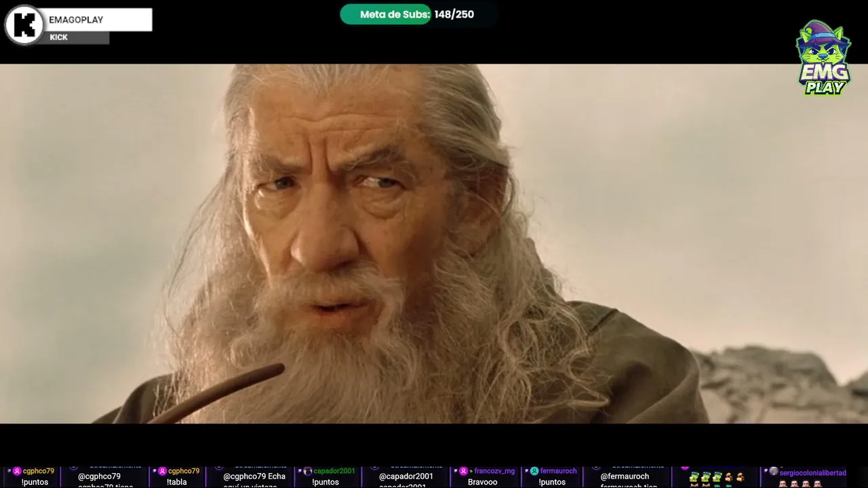This screenshot has width=868, height=488.
Task: Click the fermauroch username
Action: point(559,471)
